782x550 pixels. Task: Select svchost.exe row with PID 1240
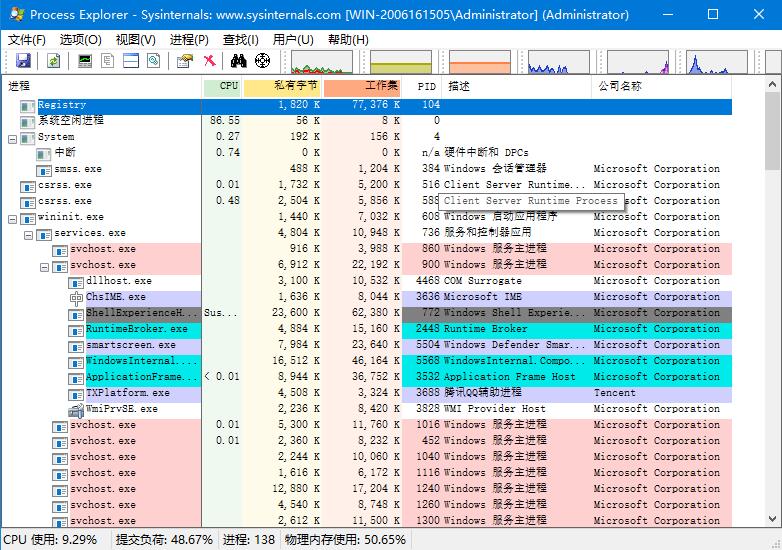point(367,489)
